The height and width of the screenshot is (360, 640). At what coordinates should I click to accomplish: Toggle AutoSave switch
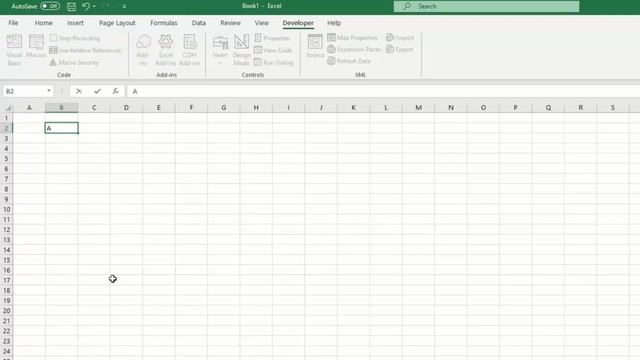50,6
